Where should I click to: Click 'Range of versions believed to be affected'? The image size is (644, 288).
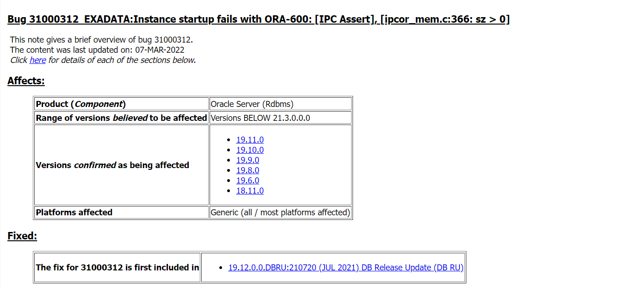tap(122, 118)
